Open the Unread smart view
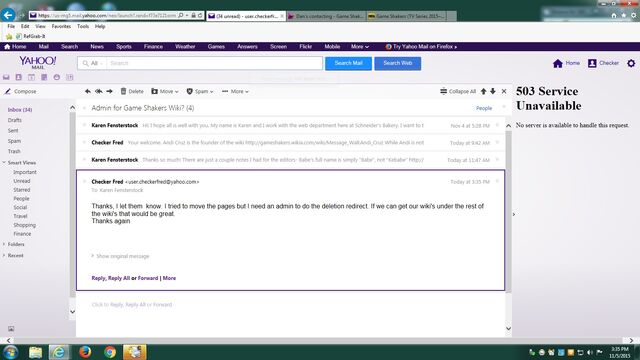This screenshot has height=360, width=640. point(22,181)
